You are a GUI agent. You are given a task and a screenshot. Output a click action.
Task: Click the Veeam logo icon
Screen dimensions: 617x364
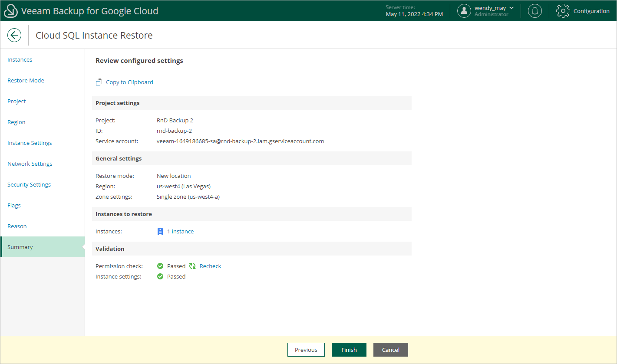(10, 11)
